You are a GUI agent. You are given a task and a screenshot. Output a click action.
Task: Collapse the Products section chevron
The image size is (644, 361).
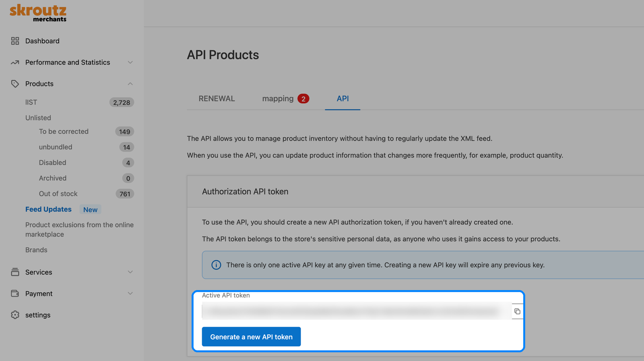pyautogui.click(x=130, y=84)
